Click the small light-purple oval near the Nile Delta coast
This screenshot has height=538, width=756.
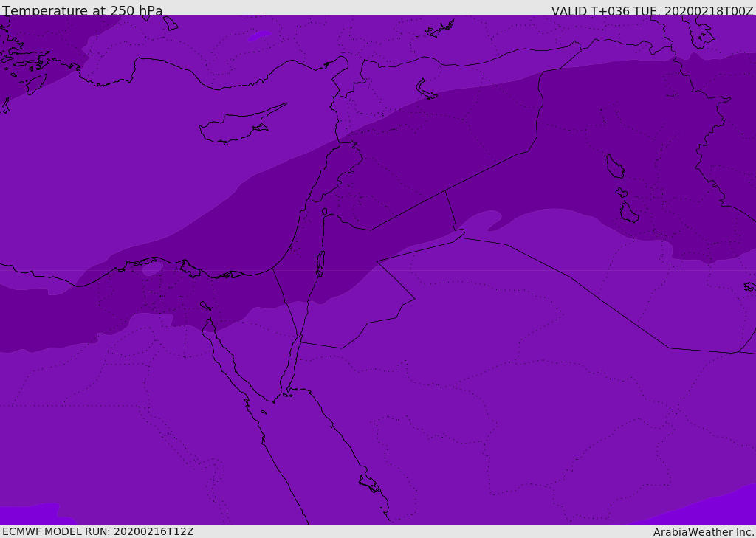[152, 268]
